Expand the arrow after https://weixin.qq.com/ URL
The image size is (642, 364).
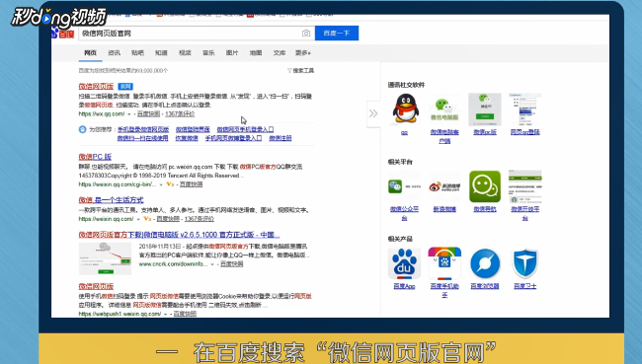(x=138, y=219)
